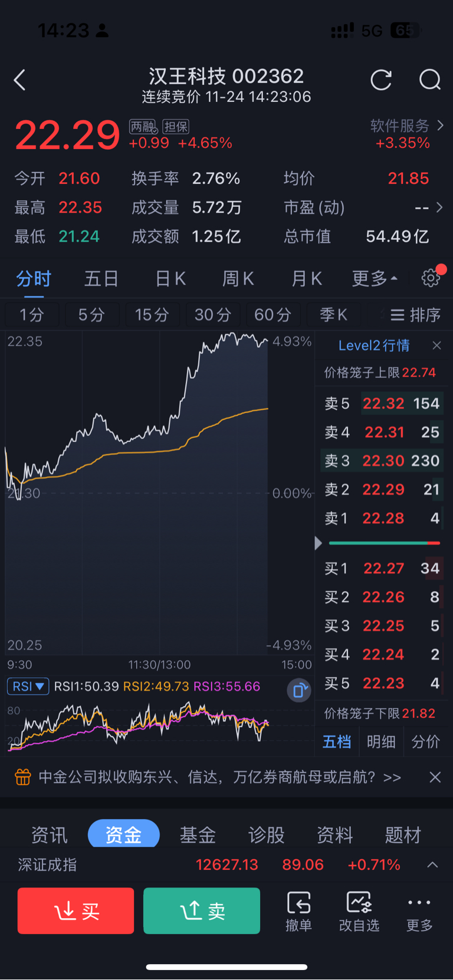This screenshot has height=980, width=453.
Task: Switch to 分时 chart tab
Action: [x=34, y=278]
